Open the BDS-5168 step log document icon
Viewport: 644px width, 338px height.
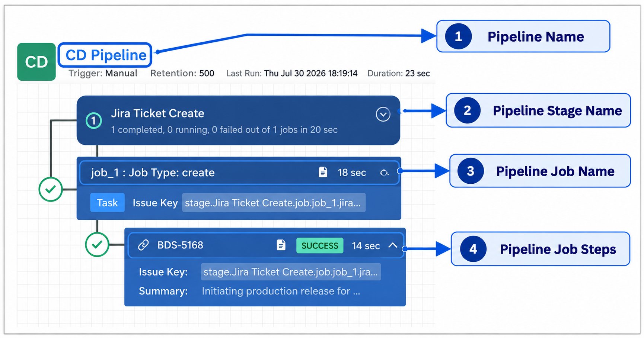(x=281, y=245)
